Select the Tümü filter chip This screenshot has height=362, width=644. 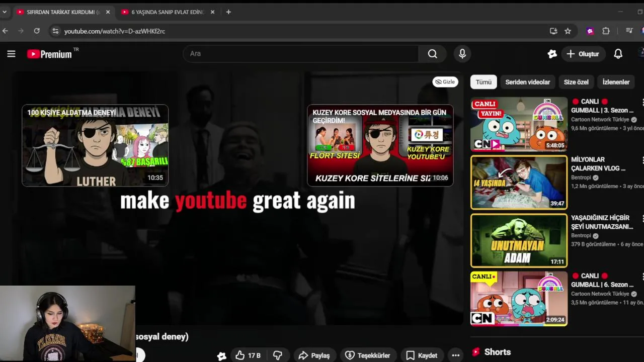click(x=484, y=82)
